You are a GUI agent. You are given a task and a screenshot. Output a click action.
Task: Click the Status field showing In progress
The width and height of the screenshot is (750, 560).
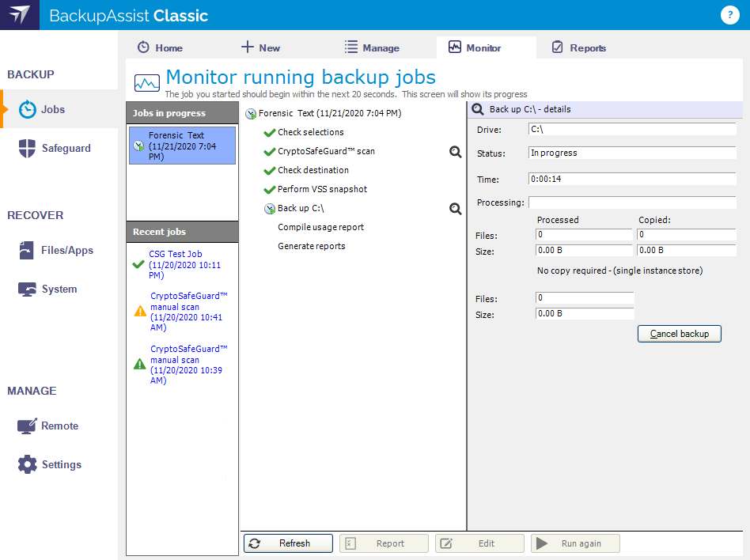click(x=632, y=153)
